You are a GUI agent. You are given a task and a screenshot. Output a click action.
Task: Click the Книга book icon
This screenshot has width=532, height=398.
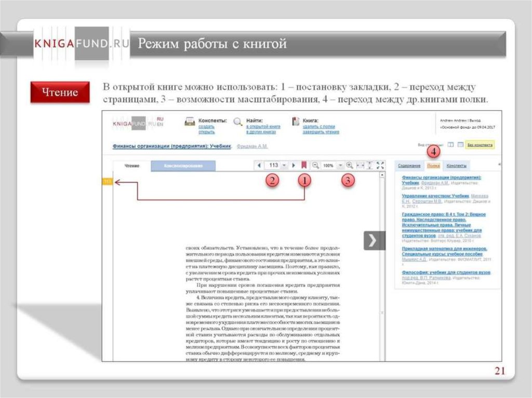coord(296,121)
